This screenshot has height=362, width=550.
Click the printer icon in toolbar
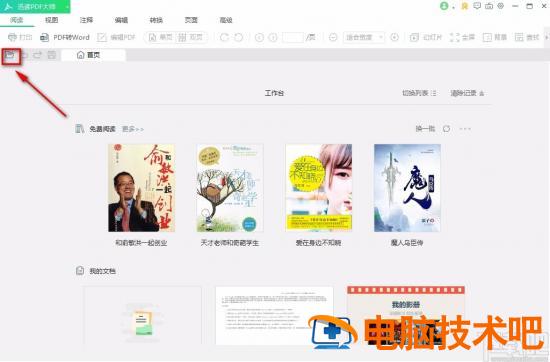tap(12, 37)
